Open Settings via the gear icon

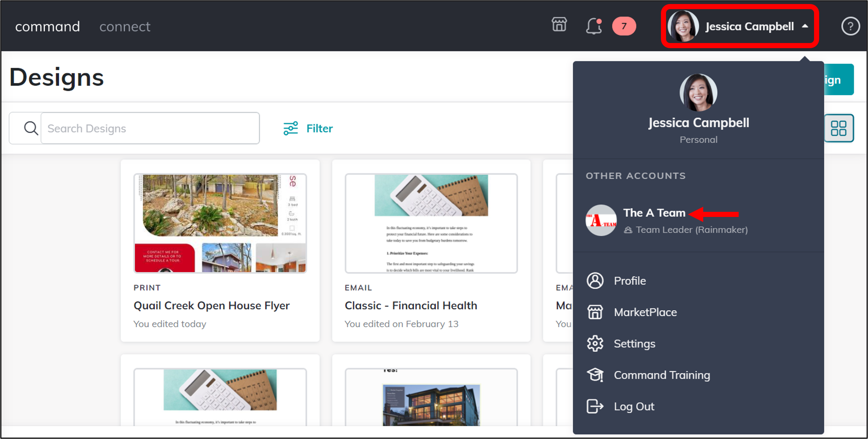(x=595, y=343)
